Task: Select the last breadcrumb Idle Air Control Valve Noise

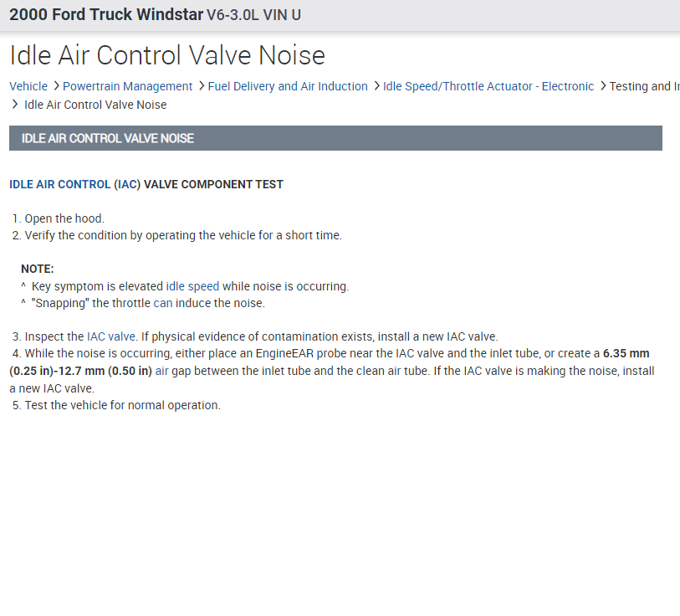Action: (95, 105)
